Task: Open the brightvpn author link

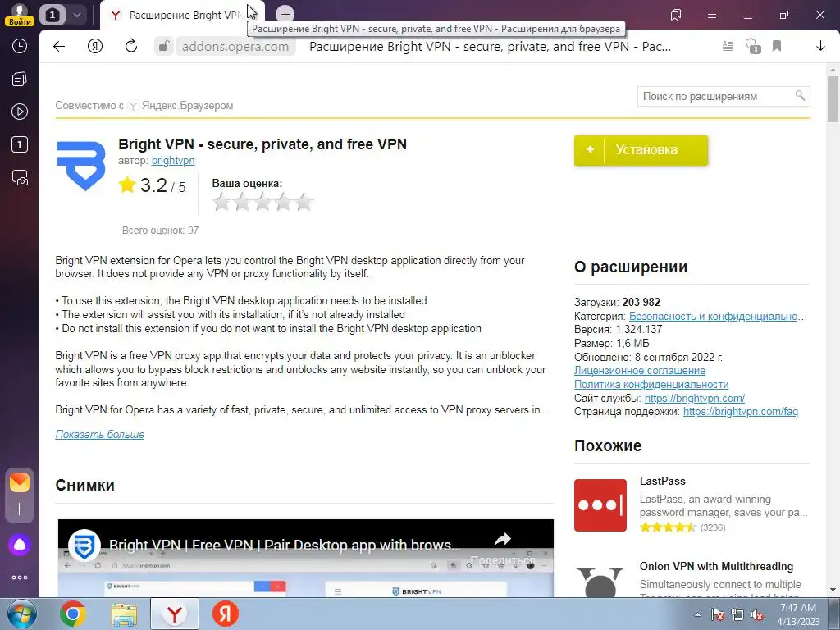Action: click(173, 161)
